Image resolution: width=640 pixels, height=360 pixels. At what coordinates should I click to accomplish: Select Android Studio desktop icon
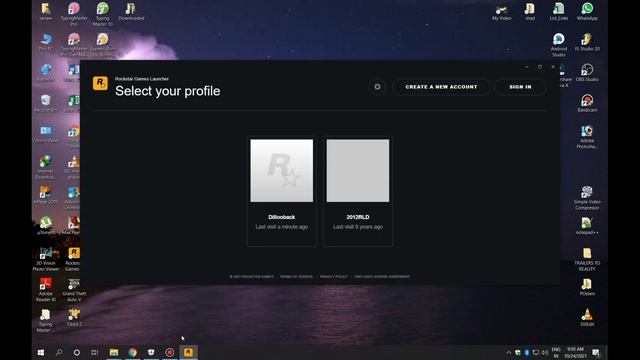559,45
